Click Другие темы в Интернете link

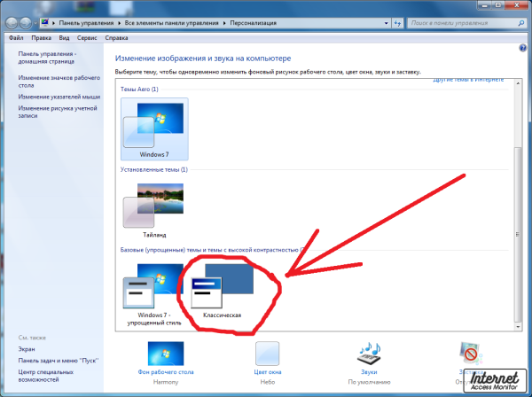pos(468,80)
